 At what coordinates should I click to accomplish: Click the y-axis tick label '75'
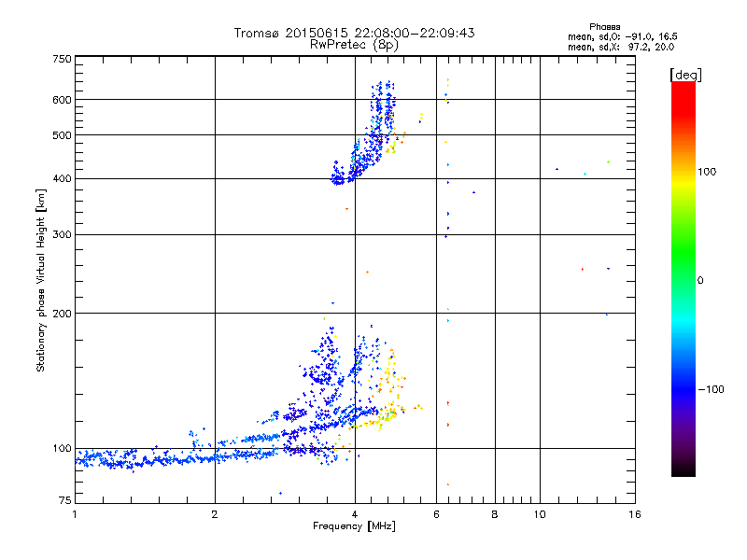pos(65,500)
